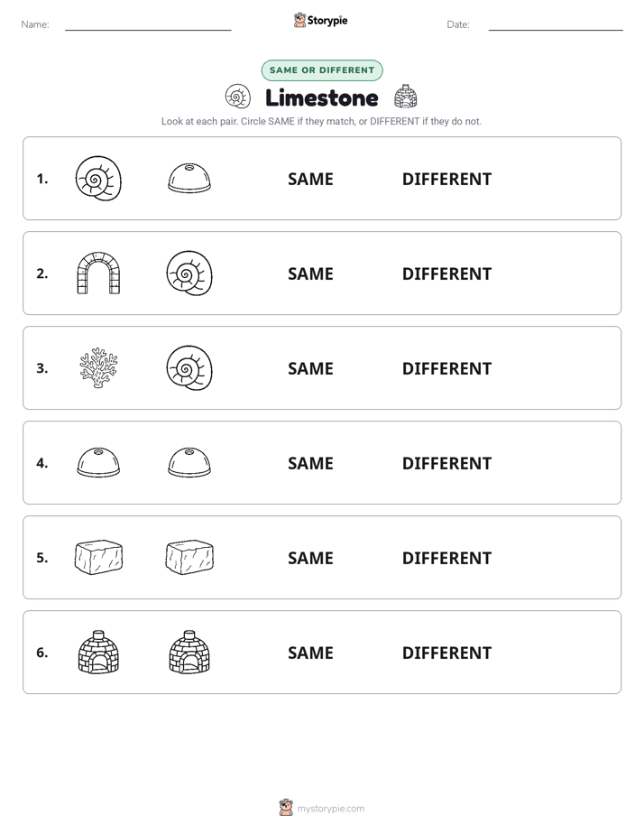Screen dimensions: 644x834
Task: Click the shell icon left of Limestone title
Action: point(237,97)
